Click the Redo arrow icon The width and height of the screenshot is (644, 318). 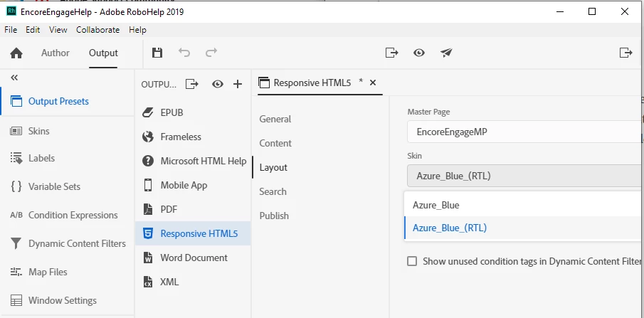point(211,53)
